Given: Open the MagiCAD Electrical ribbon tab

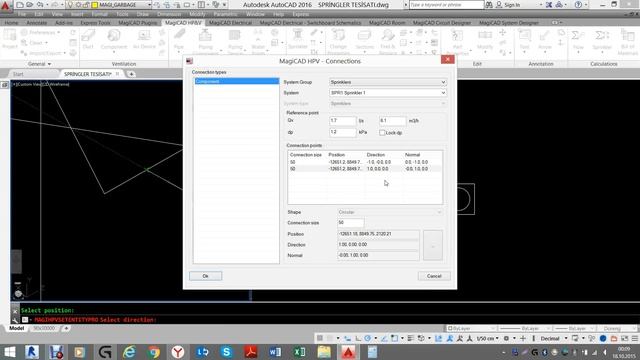Looking at the screenshot, I should (230, 23).
